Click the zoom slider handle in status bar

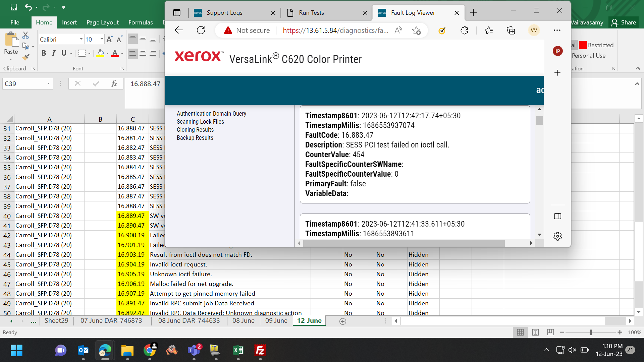(590, 332)
